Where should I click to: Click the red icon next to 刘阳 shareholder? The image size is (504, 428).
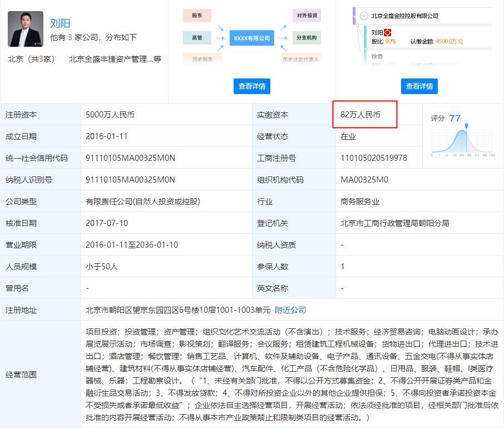pyautogui.click(x=388, y=32)
